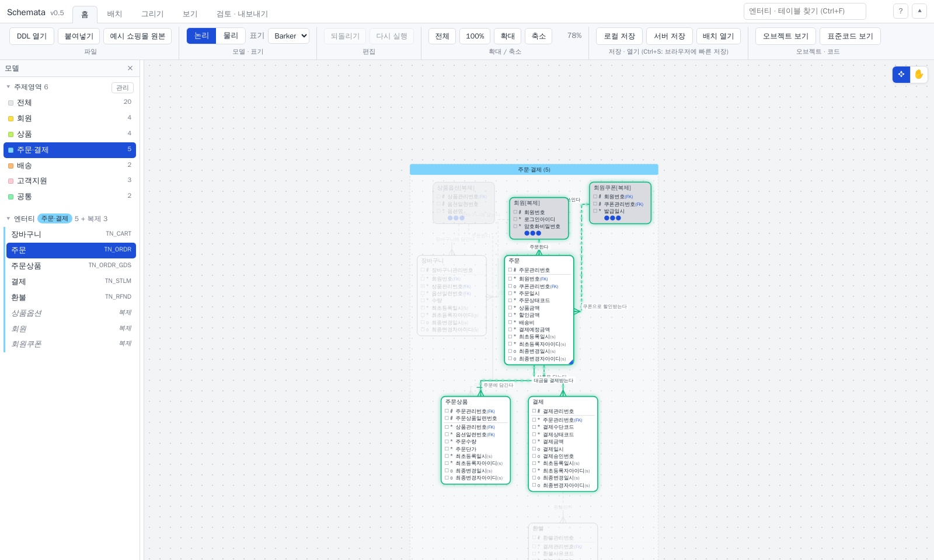This screenshot has height=560, width=934.
Task: Click the blue resize corner of 주문 entity
Action: pos(571,362)
